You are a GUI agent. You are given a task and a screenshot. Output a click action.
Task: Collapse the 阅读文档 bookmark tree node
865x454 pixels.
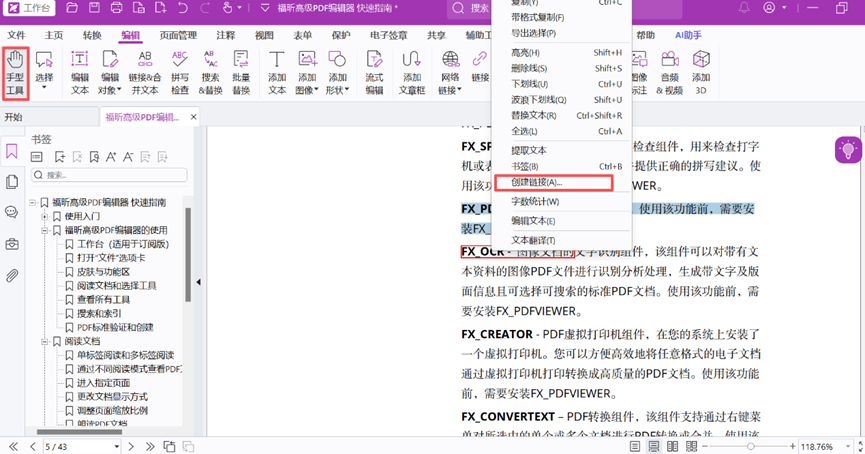click(45, 341)
